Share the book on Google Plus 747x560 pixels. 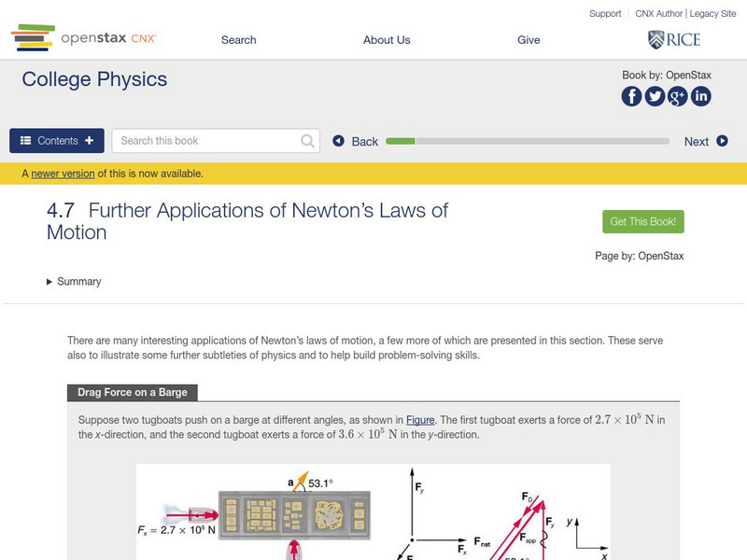point(677,96)
